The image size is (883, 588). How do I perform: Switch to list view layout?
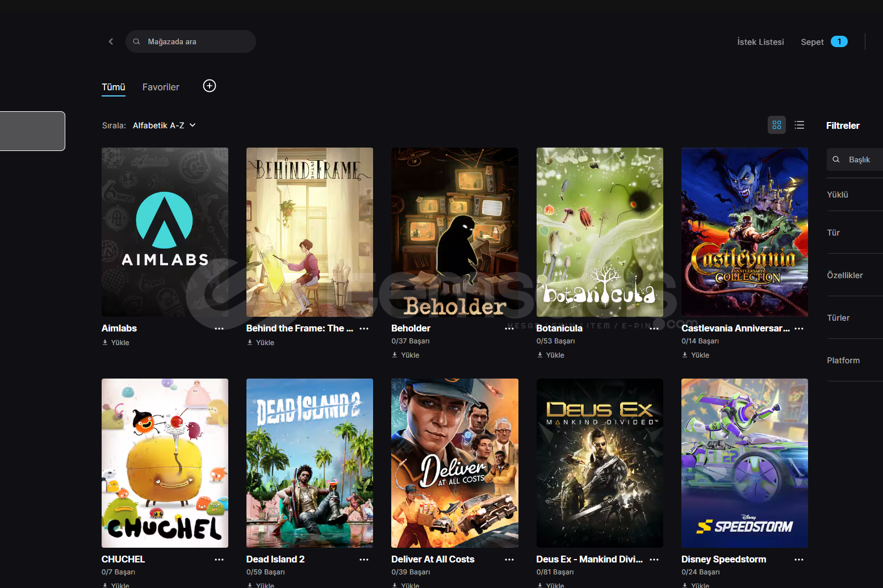click(x=800, y=125)
